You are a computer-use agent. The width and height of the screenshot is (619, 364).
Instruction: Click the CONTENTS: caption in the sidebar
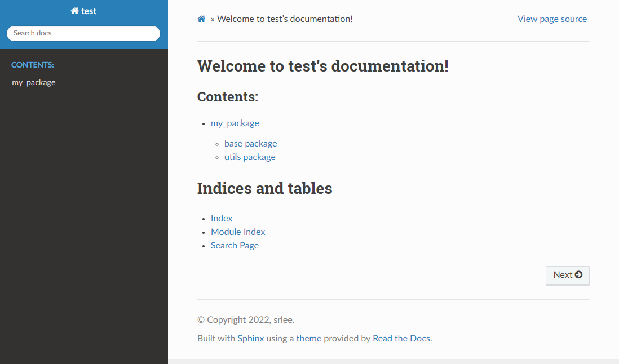32,65
